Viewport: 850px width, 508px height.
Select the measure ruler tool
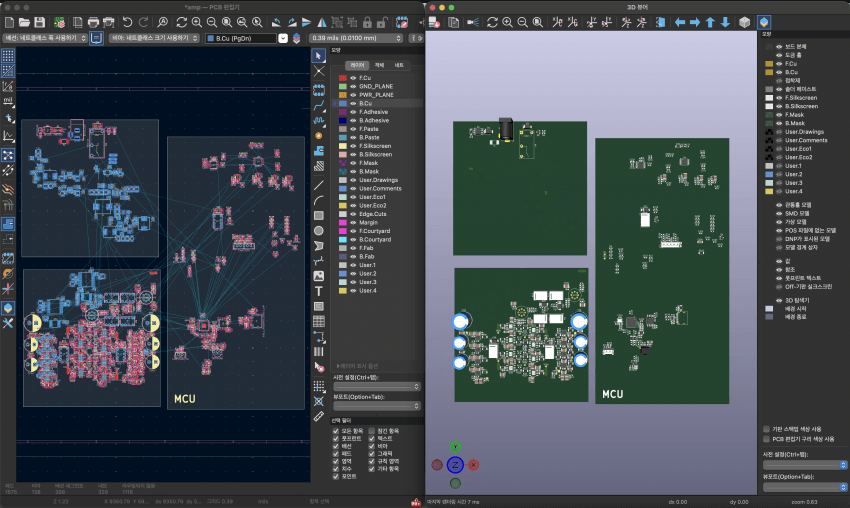coord(319,416)
